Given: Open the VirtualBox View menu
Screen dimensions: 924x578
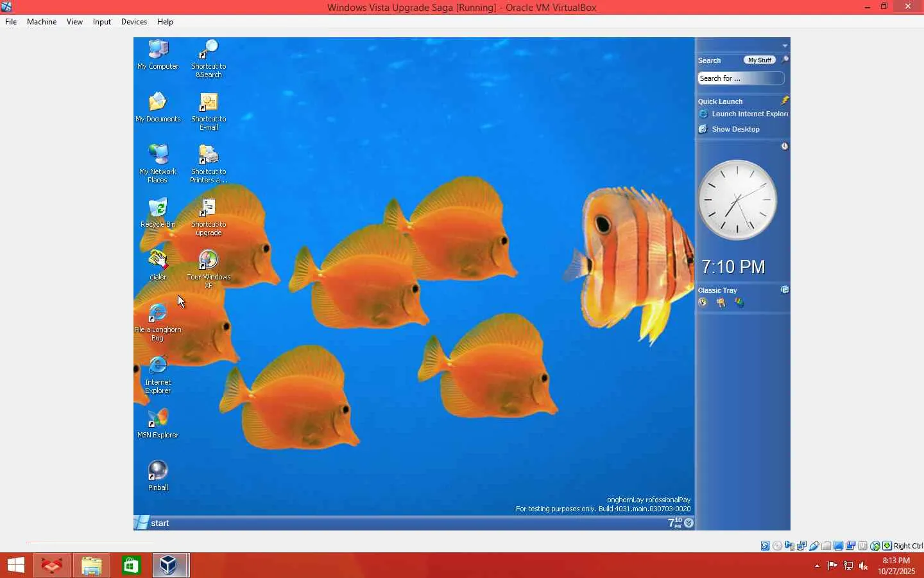Looking at the screenshot, I should coord(74,22).
